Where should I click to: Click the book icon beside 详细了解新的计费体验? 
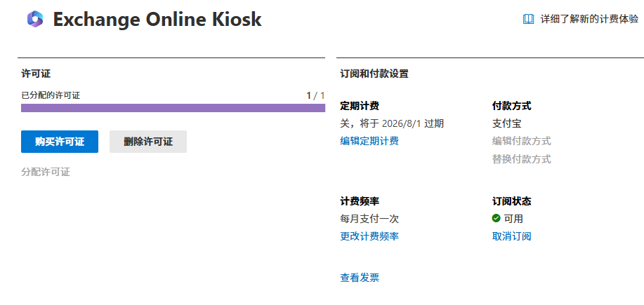tap(528, 19)
